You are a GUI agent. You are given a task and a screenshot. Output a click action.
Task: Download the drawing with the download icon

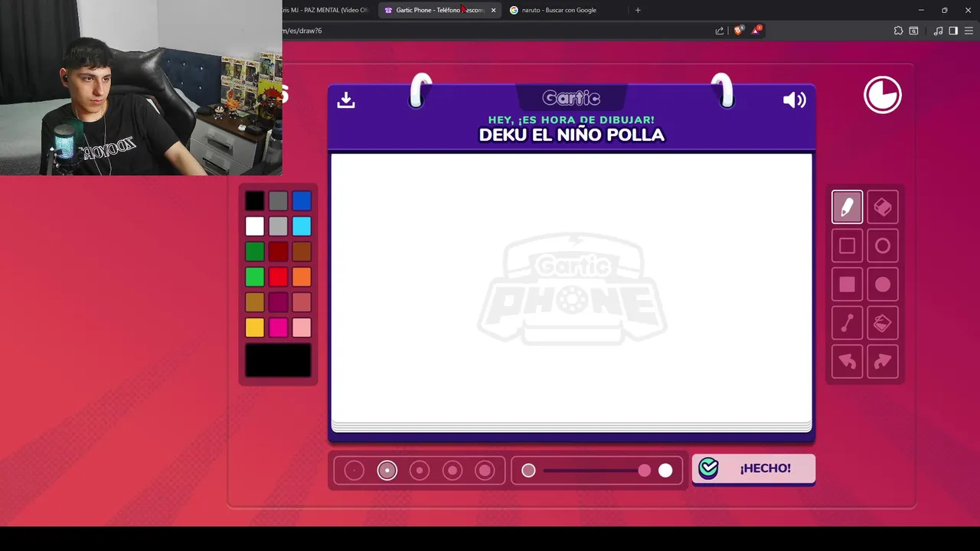[346, 100]
